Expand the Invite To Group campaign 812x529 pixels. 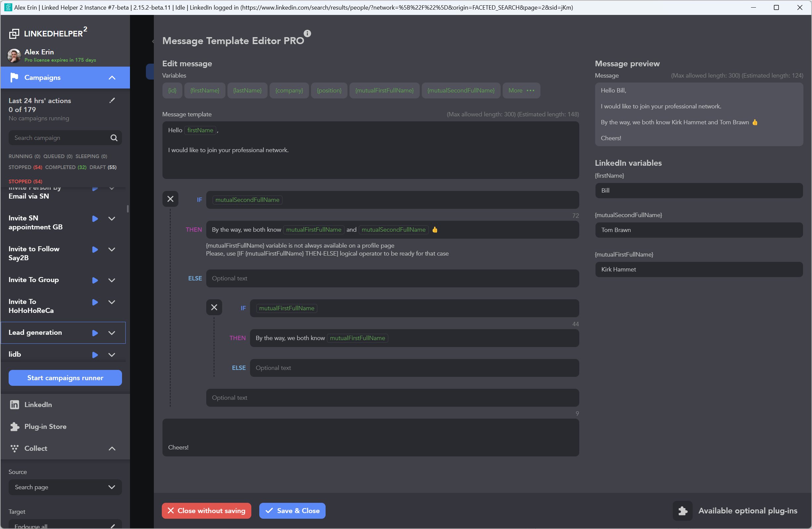pos(111,280)
